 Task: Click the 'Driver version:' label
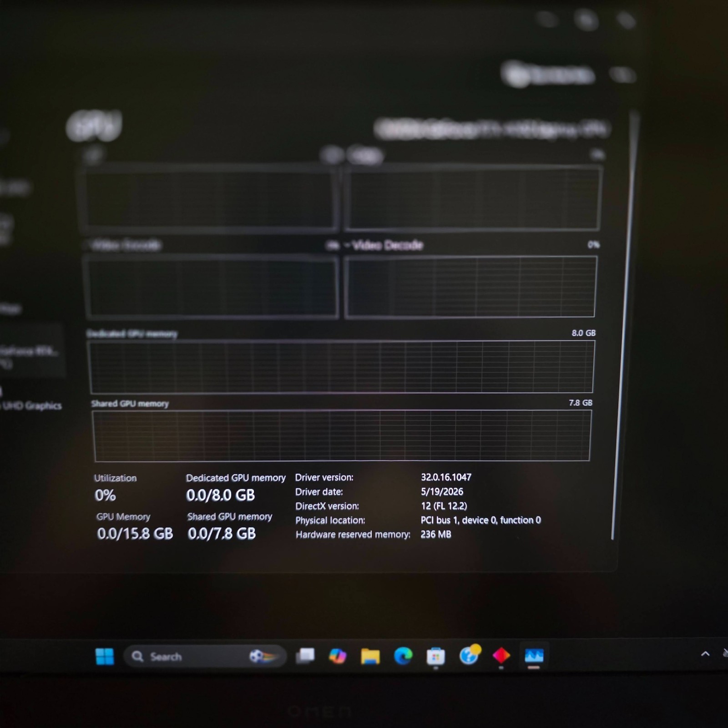[324, 477]
